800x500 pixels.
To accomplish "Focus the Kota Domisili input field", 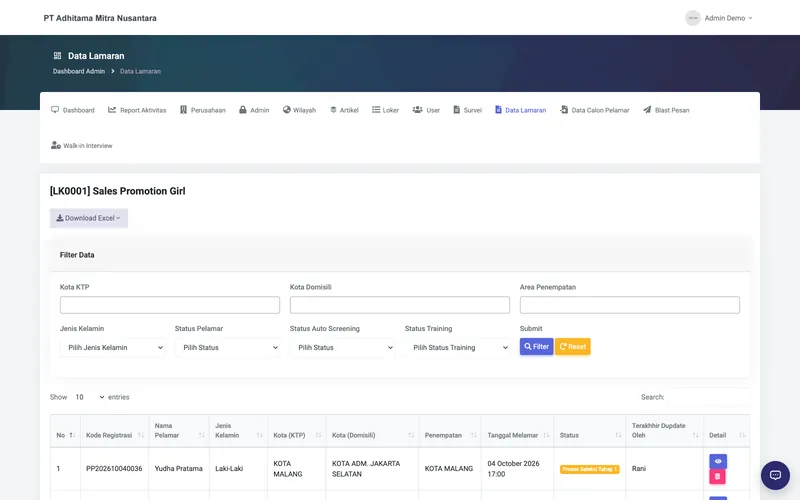I will coord(399,305).
